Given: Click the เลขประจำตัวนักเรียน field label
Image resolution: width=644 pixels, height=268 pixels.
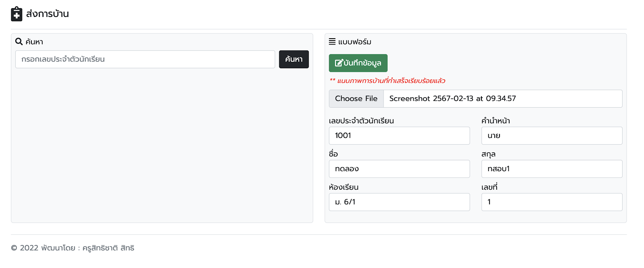Looking at the screenshot, I should point(361,121).
